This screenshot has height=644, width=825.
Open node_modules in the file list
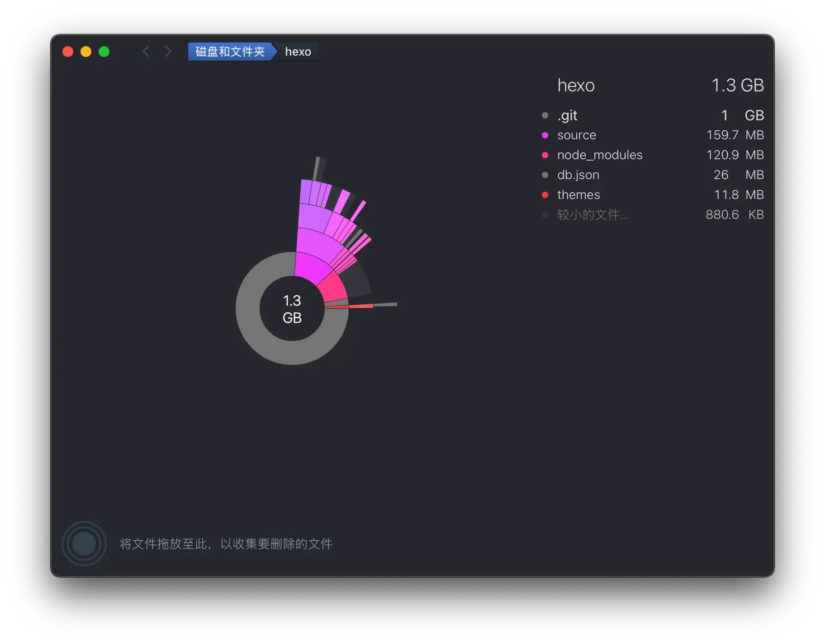[600, 155]
